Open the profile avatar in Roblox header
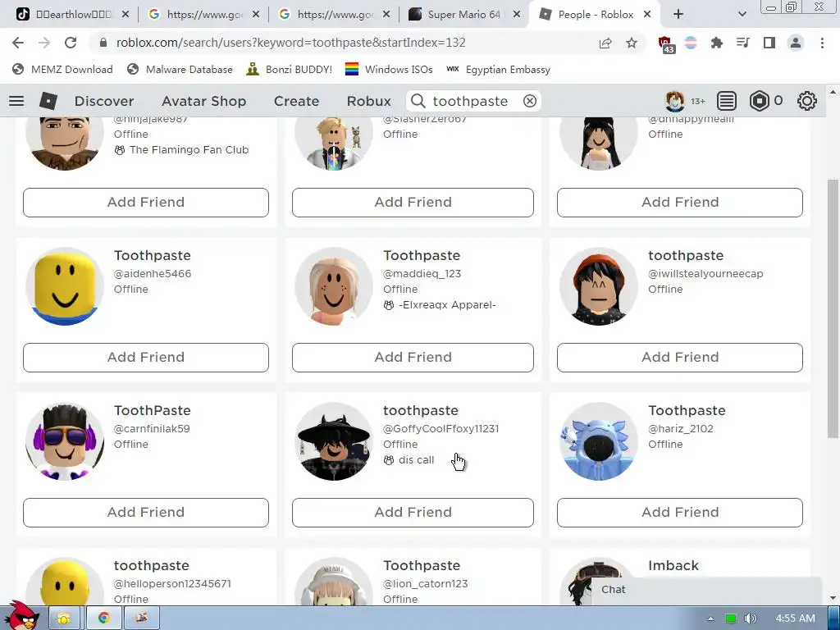Viewport: 840px width, 630px height. coord(674,101)
